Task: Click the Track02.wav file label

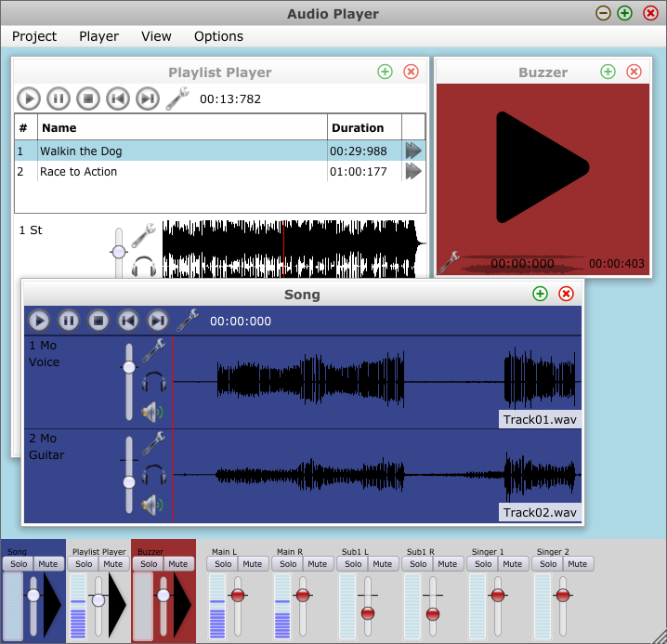Action: coord(540,512)
